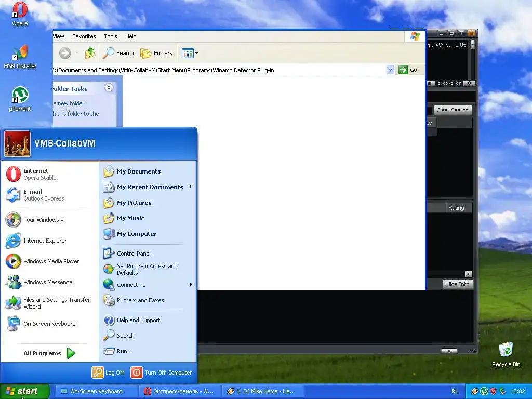Click right arrow of Winamp horizontal scrollbar
The image size is (532, 399).
[468, 274]
